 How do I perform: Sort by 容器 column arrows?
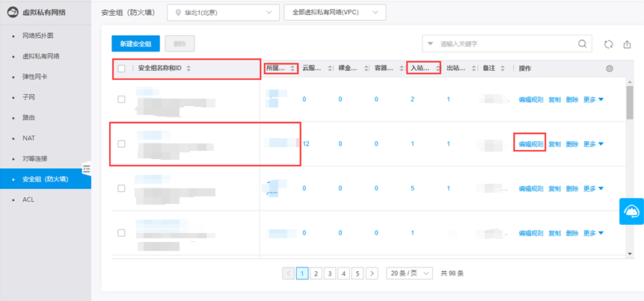pyautogui.click(x=402, y=69)
